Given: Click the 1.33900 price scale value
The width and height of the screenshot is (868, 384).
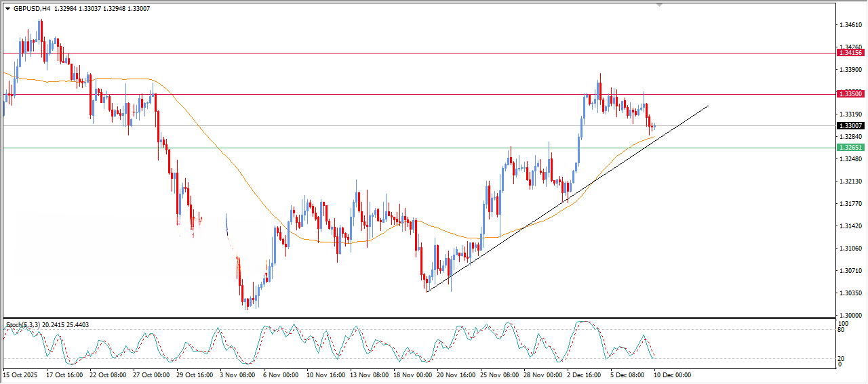Looking at the screenshot, I should pos(850,70).
